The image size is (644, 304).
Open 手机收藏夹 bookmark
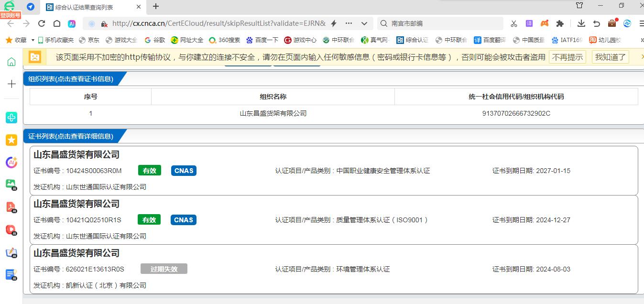(x=55, y=40)
